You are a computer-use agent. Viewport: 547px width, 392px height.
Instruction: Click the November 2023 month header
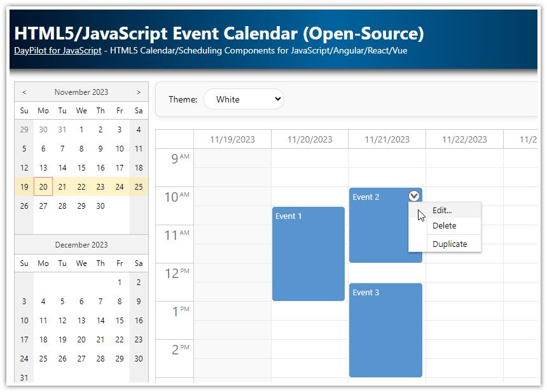[81, 92]
